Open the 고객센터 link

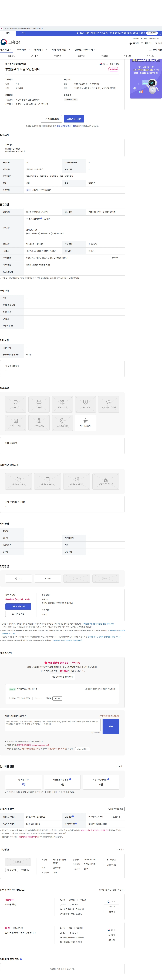click(x=136, y=38)
